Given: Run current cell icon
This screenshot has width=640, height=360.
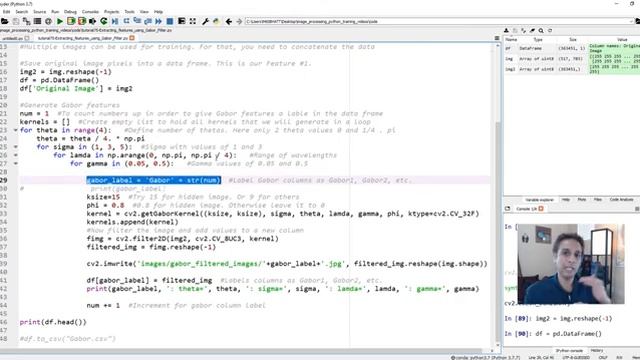Looking at the screenshot, I should [71, 21].
